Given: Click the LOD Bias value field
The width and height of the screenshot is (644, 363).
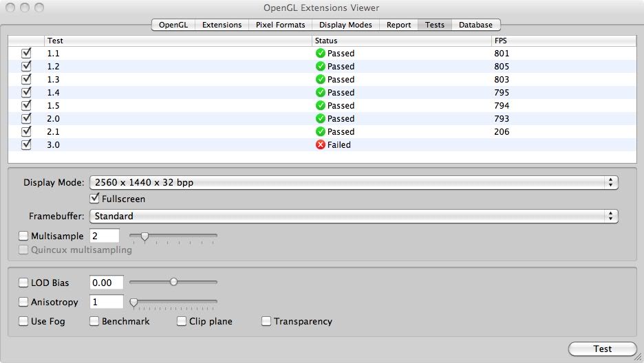Looking at the screenshot, I should [107, 283].
